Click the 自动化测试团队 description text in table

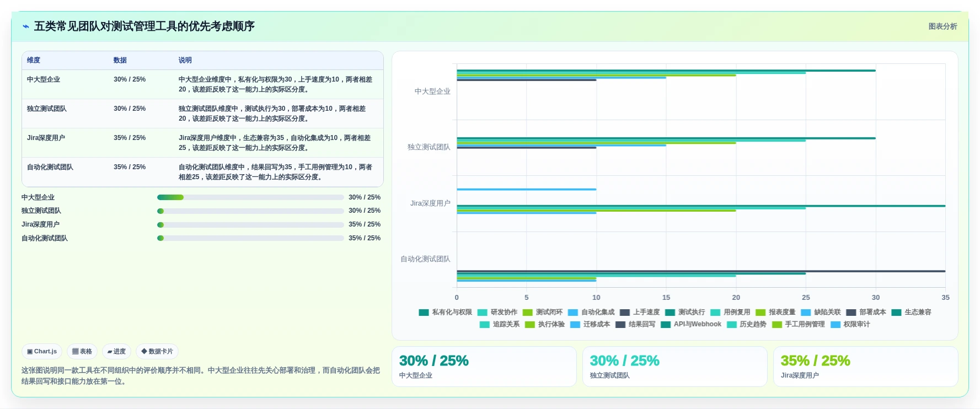click(x=276, y=172)
